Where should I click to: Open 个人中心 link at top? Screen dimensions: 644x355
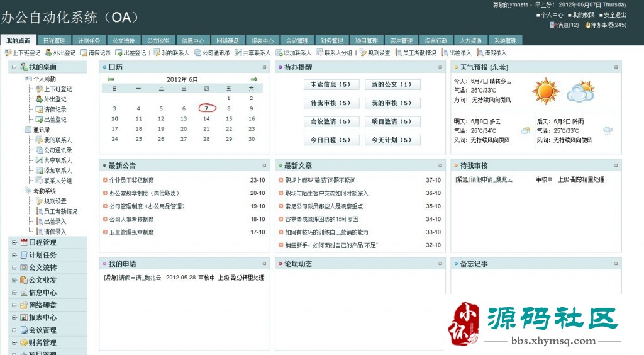552,15
